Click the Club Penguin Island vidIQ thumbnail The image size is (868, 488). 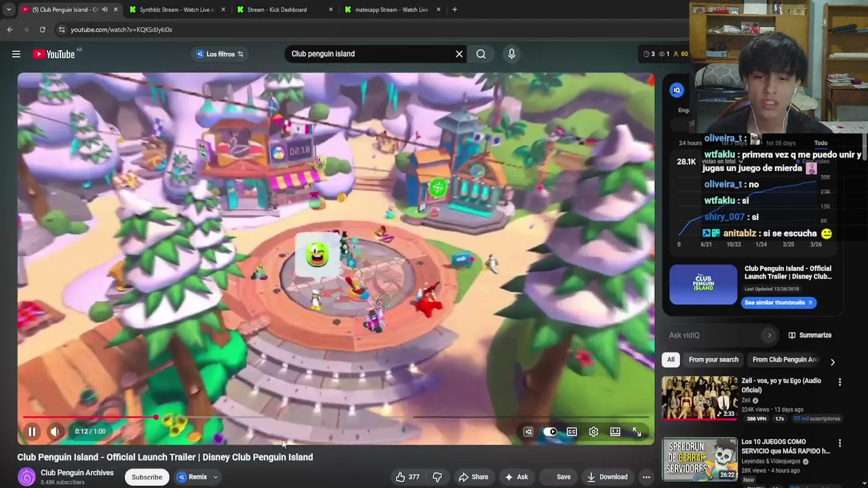click(x=703, y=285)
